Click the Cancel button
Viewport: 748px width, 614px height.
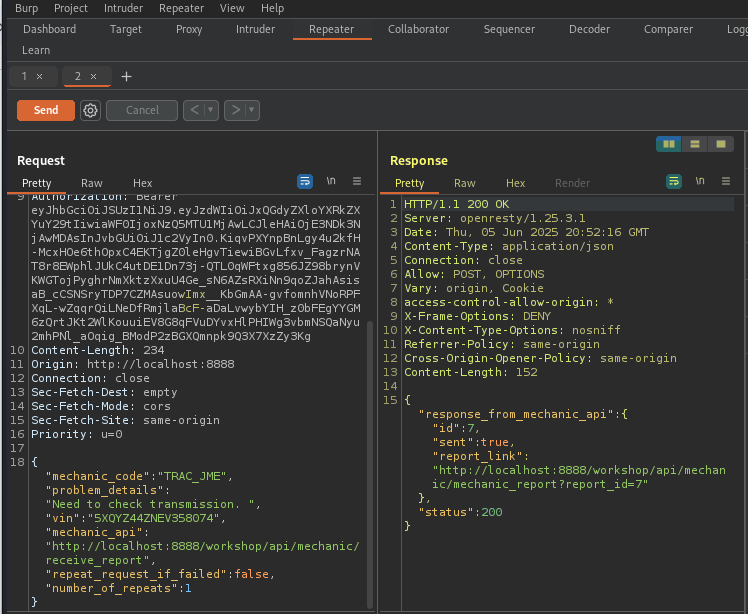142,110
